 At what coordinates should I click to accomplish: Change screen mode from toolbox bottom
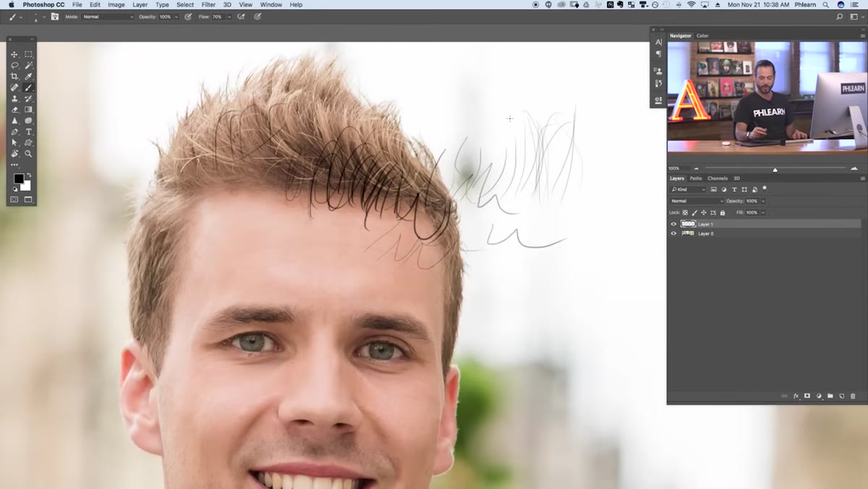(29, 200)
